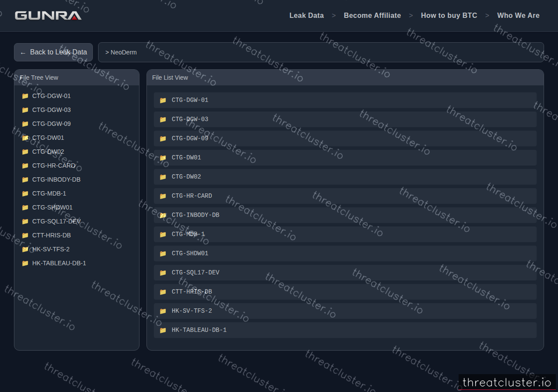The width and height of the screenshot is (558, 392).
Task: Click CTG-INBODY-DB folder icon in file list
Action: pyautogui.click(x=163, y=215)
